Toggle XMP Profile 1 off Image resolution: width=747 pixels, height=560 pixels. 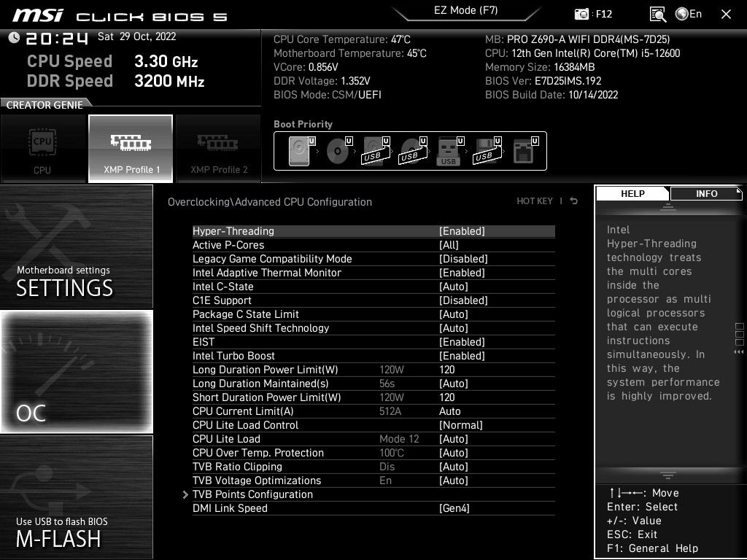click(x=131, y=149)
